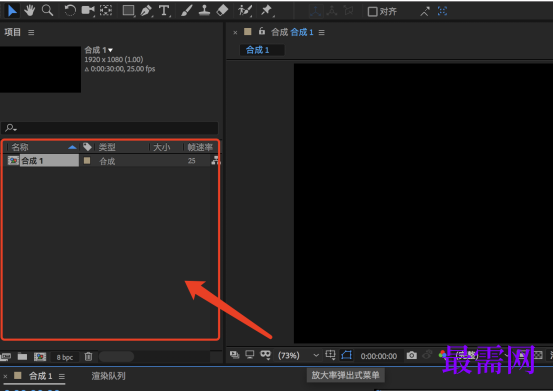Open the grid and guide options
554x391 pixels.
pyautogui.click(x=330, y=355)
